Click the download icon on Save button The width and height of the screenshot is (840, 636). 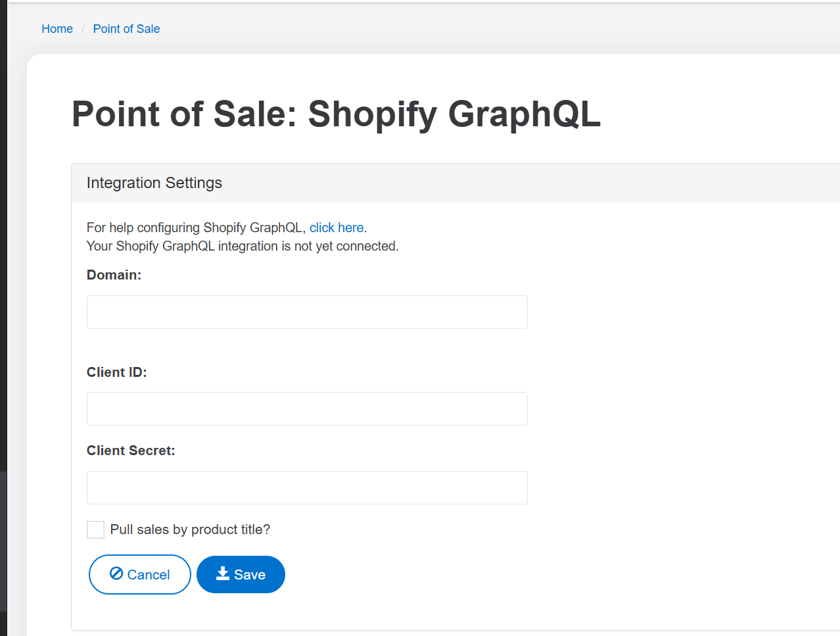[223, 574]
